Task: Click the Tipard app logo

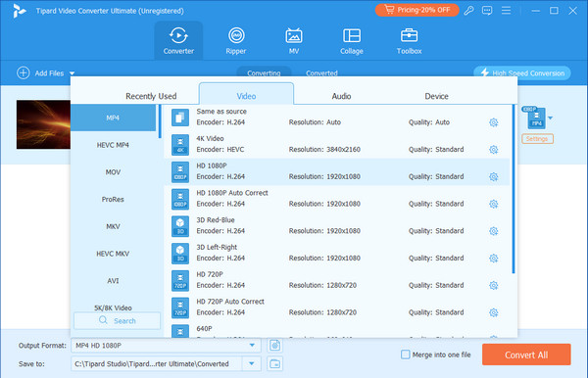Action: (x=19, y=11)
